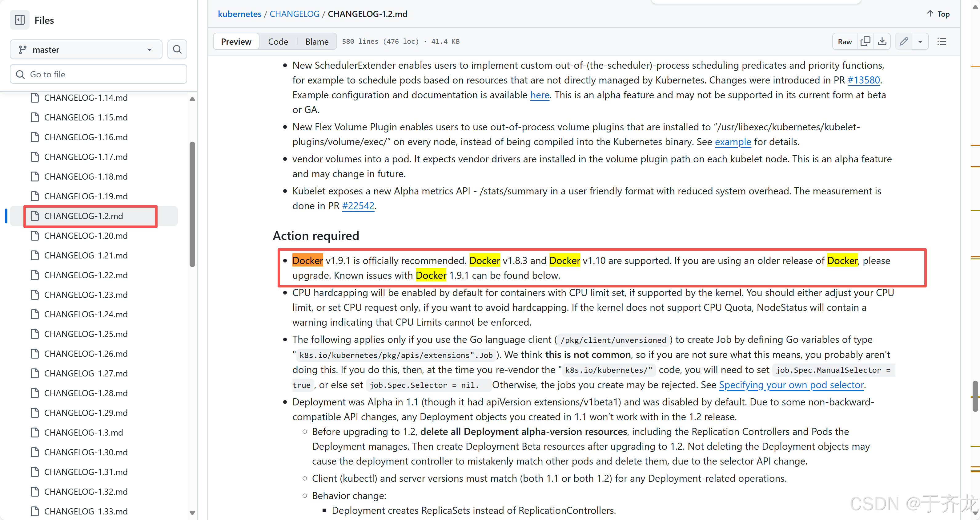The height and width of the screenshot is (520, 980).
Task: Open CHANGELOG-1.32.md in file tree
Action: (86, 492)
